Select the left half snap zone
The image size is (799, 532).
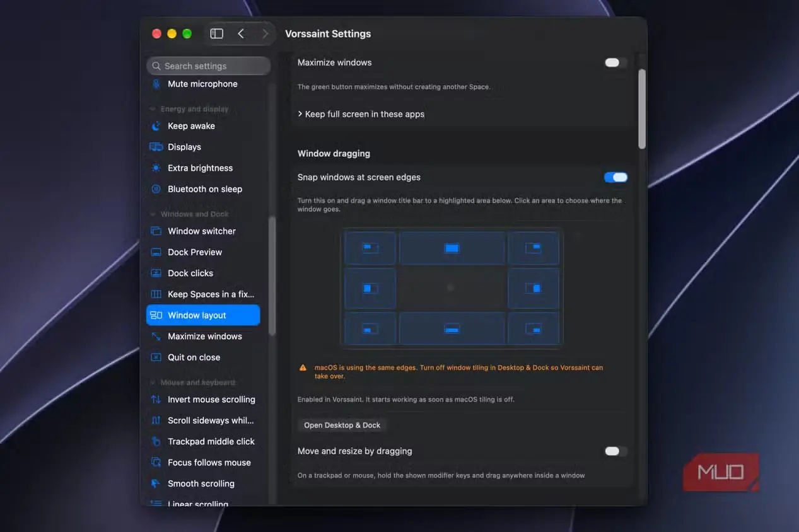pyautogui.click(x=370, y=288)
